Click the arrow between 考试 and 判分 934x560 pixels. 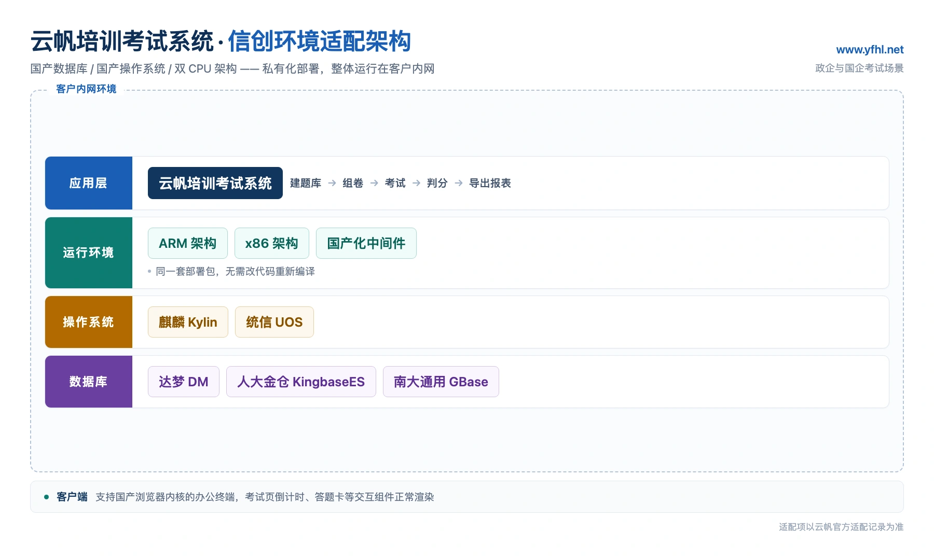pos(416,183)
